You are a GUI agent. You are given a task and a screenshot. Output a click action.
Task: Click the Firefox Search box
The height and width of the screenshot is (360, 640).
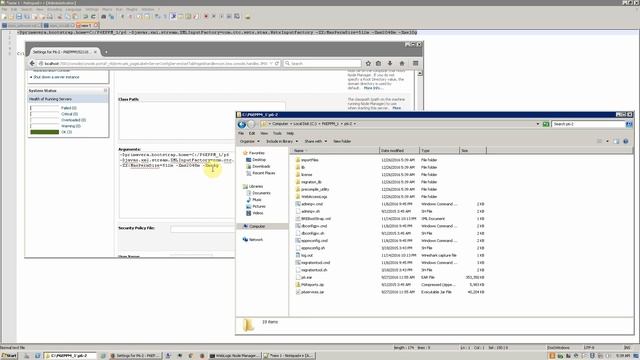(x=322, y=63)
